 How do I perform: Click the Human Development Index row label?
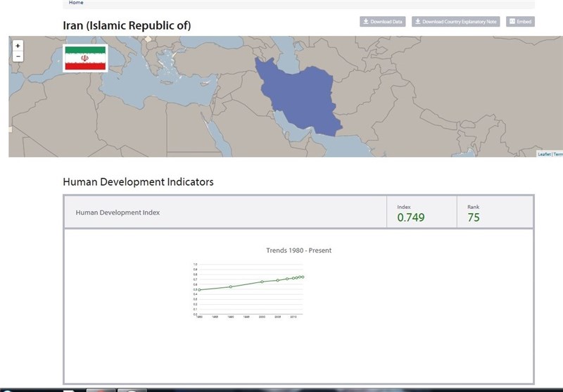(x=118, y=213)
